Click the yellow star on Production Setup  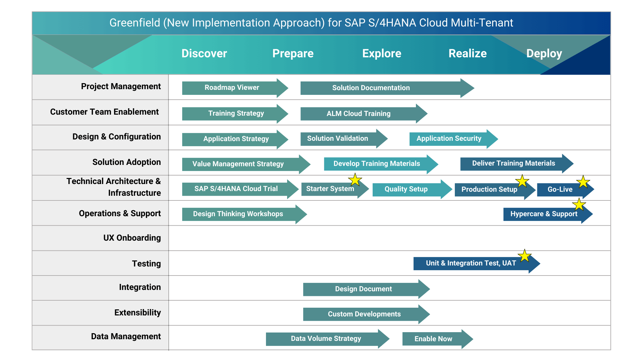[522, 181]
